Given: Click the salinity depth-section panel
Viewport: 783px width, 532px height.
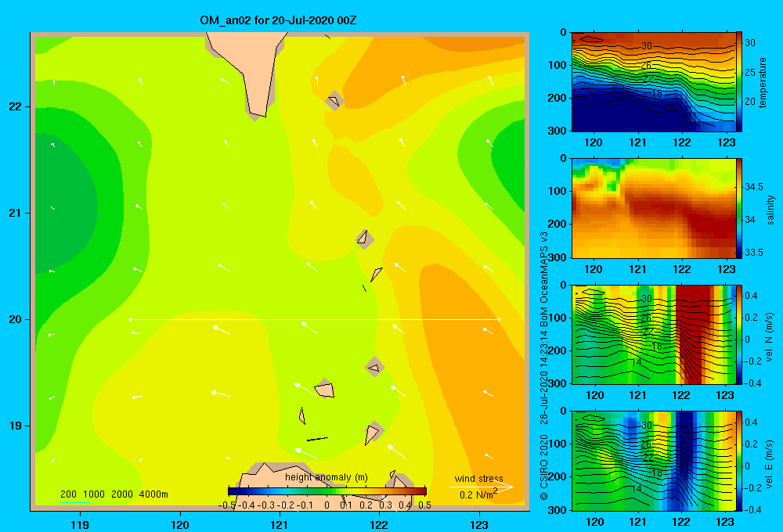Looking at the screenshot, I should pos(654,208).
